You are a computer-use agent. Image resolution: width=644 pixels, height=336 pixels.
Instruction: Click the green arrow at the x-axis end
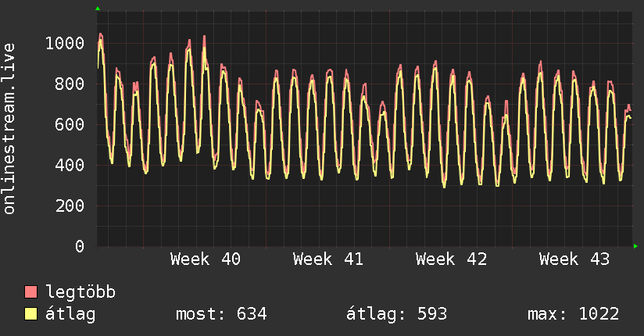(635, 246)
